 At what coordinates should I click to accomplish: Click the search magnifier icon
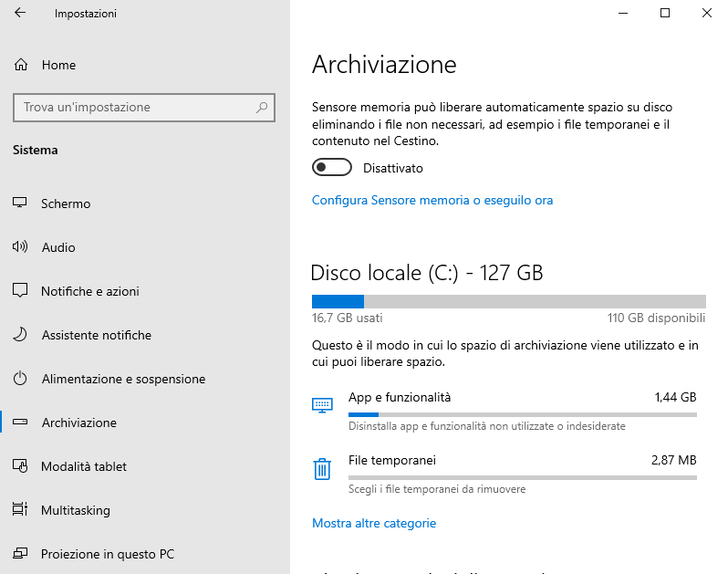[x=262, y=107]
